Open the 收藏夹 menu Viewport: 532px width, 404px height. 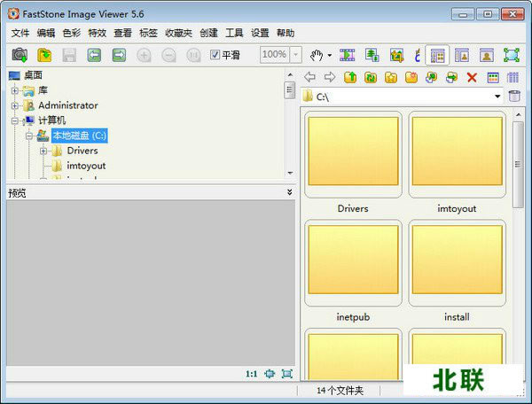click(178, 33)
